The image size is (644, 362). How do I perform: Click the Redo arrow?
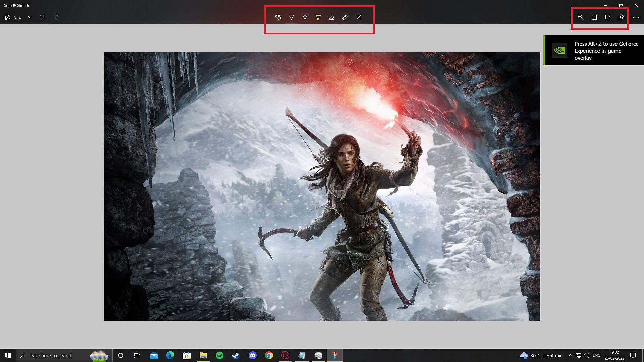click(56, 17)
